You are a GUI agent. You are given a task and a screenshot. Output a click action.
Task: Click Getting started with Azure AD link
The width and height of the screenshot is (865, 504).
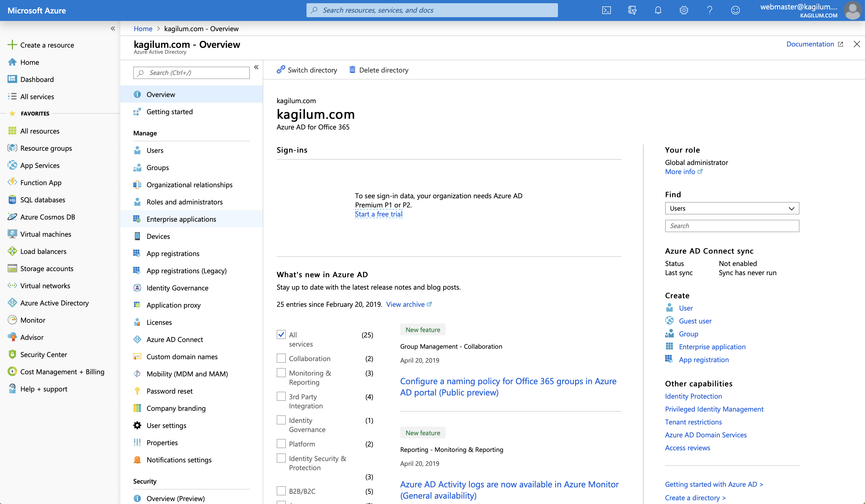click(714, 484)
